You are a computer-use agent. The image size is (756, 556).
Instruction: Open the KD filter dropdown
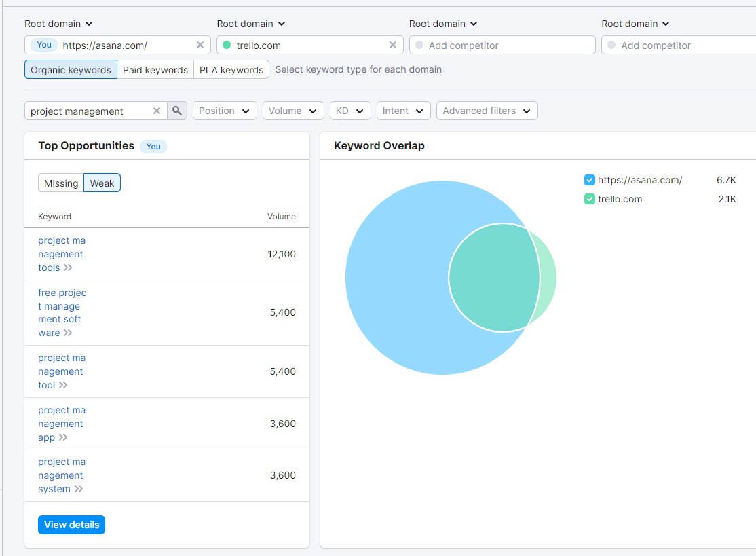click(x=350, y=111)
